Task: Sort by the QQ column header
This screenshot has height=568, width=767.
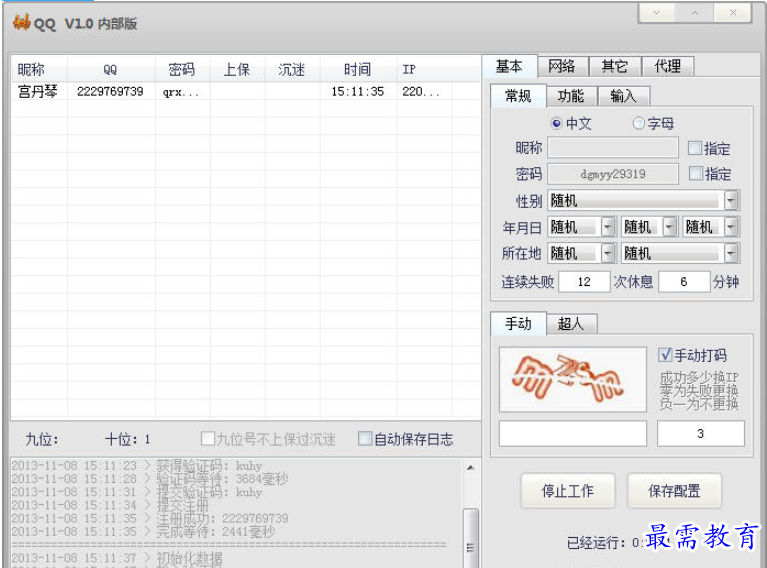Action: 111,69
